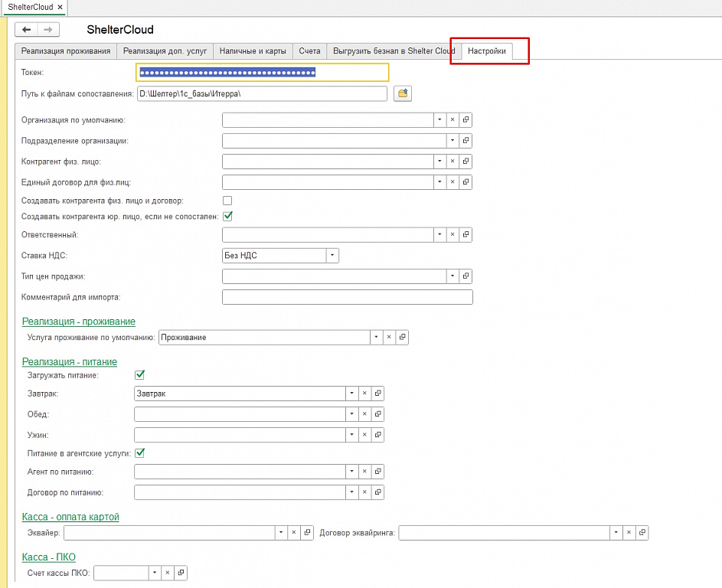The image size is (722, 588).
Task: Click the Реализация - проживание section link
Action: 79,322
